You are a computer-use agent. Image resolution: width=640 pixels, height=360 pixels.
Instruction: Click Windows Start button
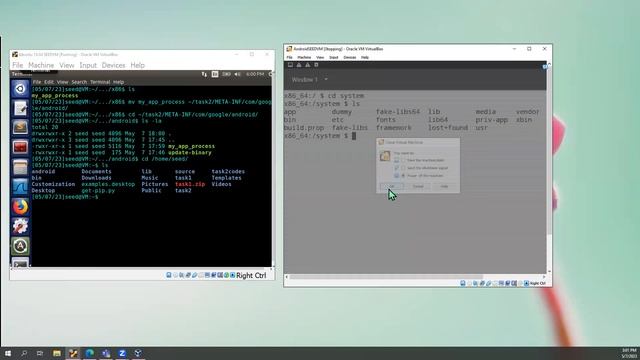point(8,353)
